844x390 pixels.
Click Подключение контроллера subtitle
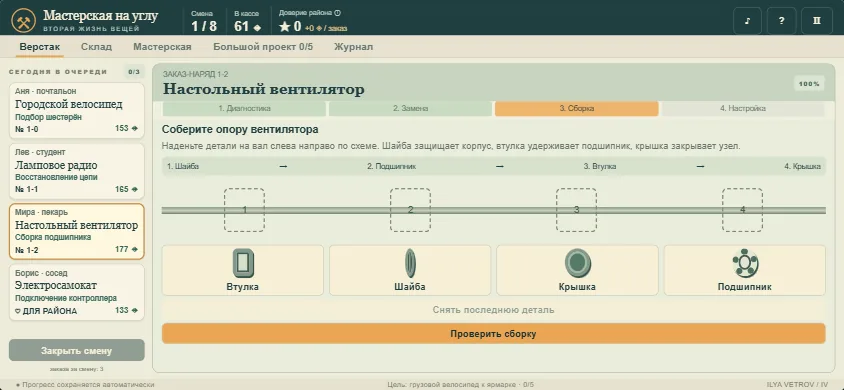tap(66, 299)
